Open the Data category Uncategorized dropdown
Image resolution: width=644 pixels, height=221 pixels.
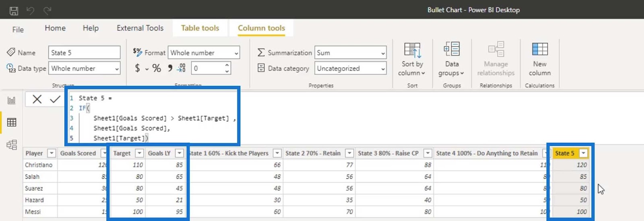coord(350,68)
